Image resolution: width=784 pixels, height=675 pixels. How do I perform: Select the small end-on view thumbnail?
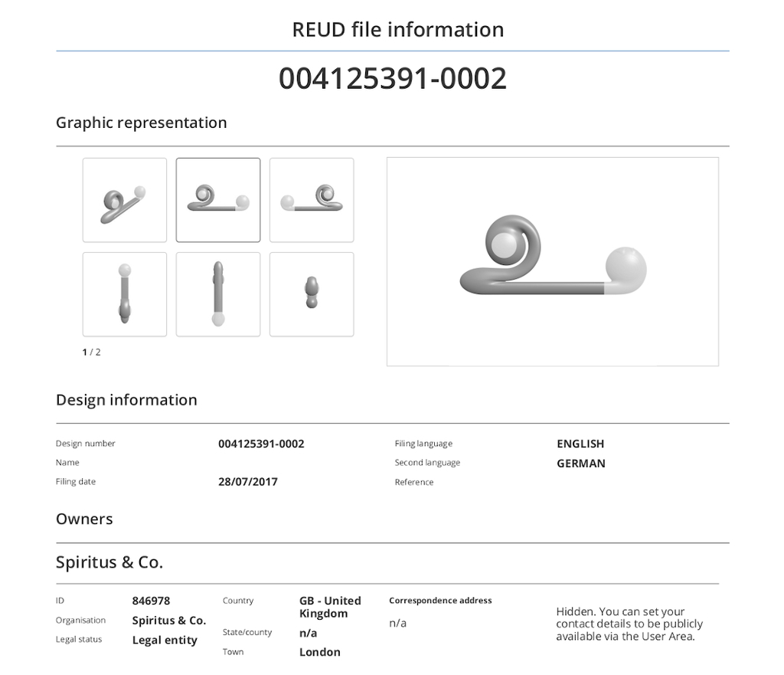(x=312, y=294)
